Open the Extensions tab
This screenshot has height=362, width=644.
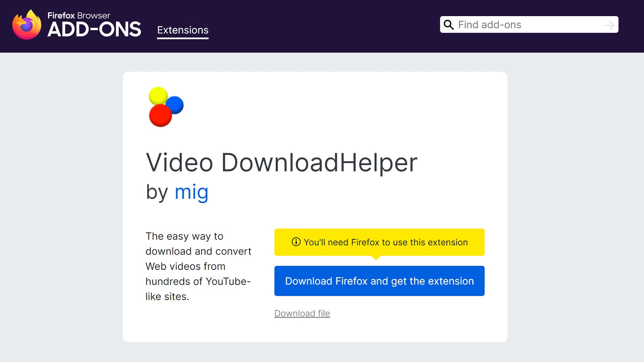tap(183, 30)
